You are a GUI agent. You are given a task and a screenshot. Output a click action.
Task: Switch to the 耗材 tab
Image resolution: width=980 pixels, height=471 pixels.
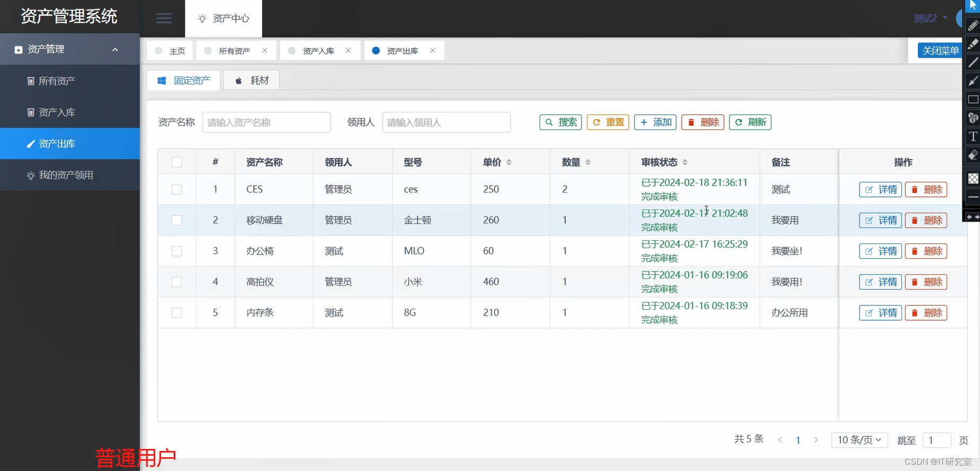251,81
